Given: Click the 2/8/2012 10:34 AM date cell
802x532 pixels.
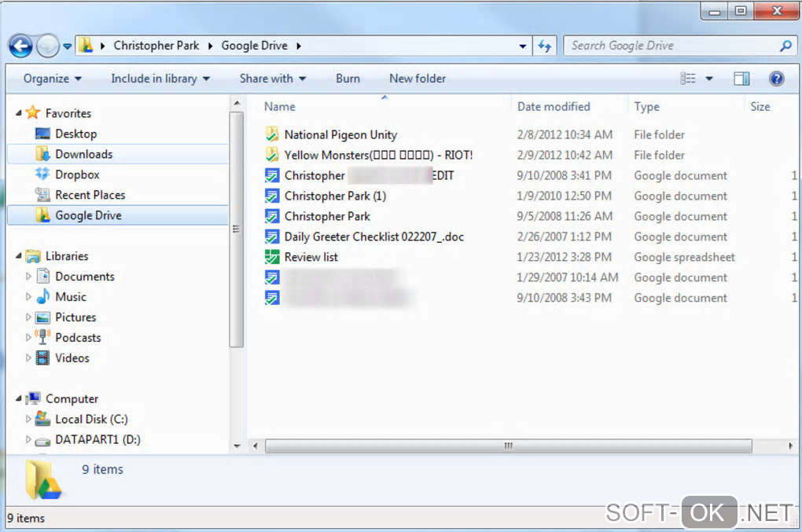Looking at the screenshot, I should (565, 135).
